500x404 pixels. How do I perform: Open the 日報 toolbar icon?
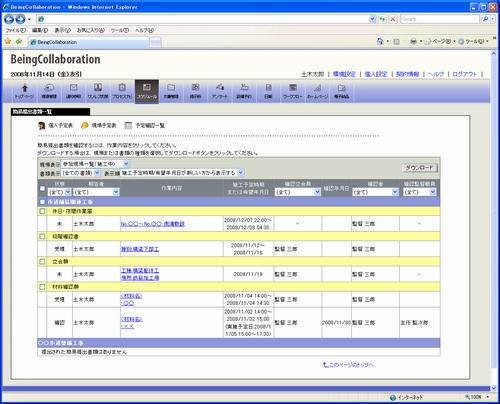(x=268, y=92)
